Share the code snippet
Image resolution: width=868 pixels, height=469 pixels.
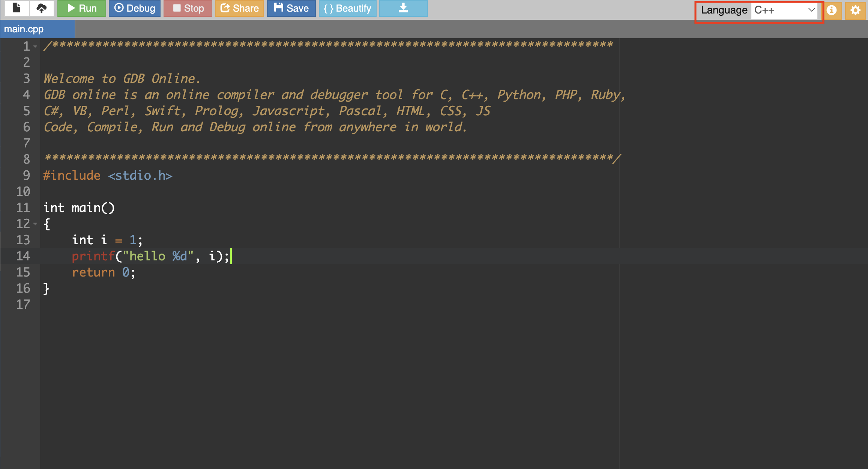[239, 8]
